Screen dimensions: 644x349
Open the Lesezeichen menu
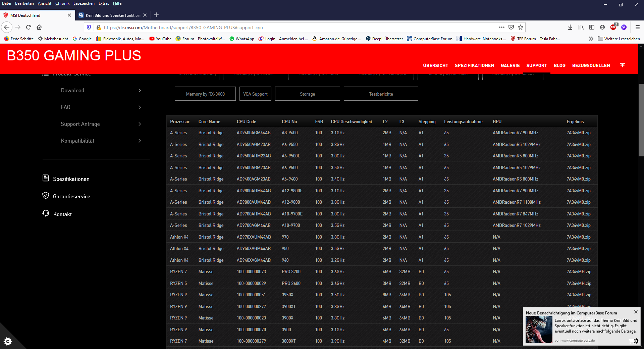(84, 3)
